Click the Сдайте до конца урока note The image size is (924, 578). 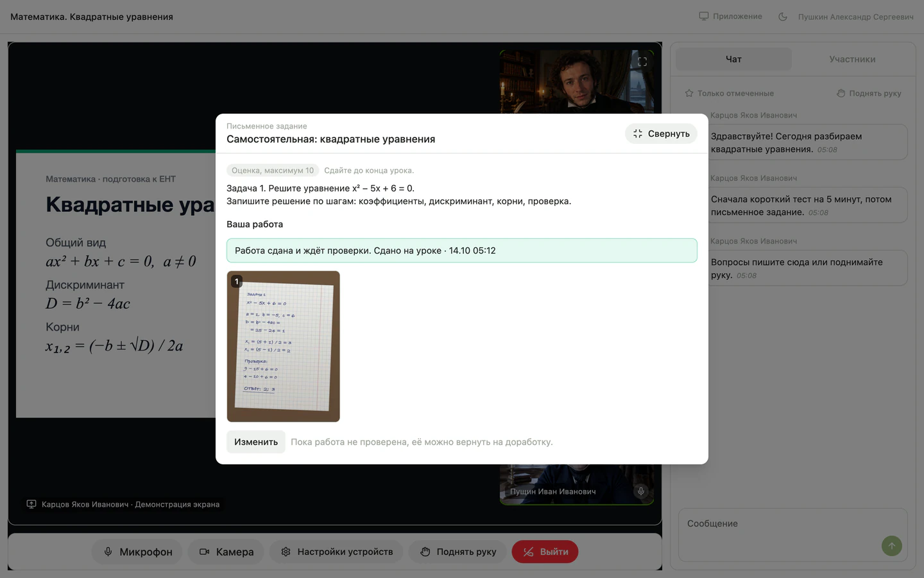(x=369, y=170)
